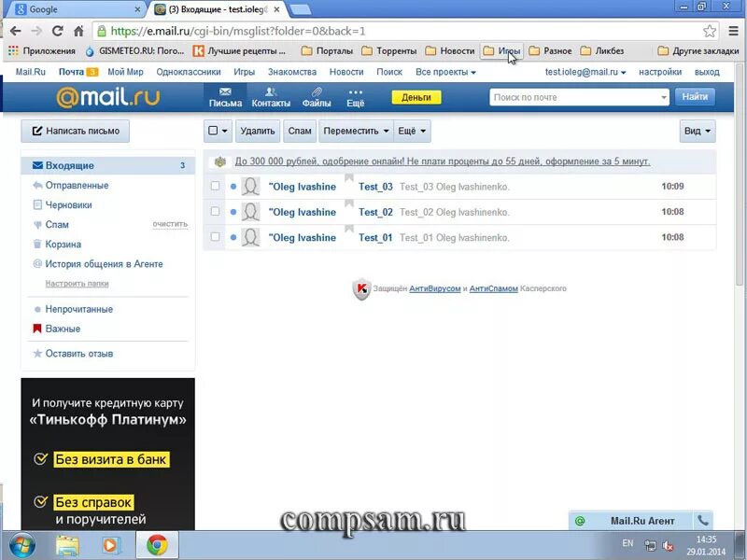Open the Входящие folder

coord(107,165)
